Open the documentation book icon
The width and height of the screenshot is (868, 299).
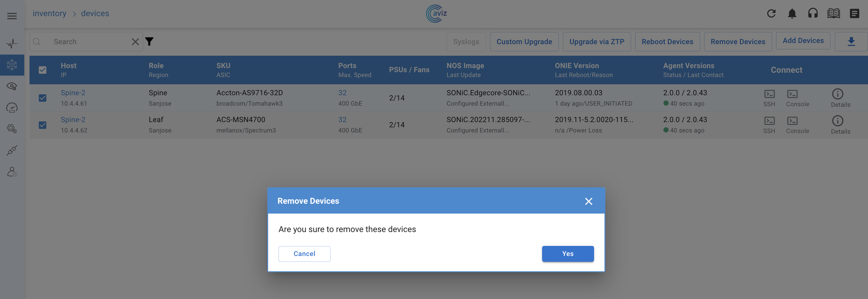point(833,14)
